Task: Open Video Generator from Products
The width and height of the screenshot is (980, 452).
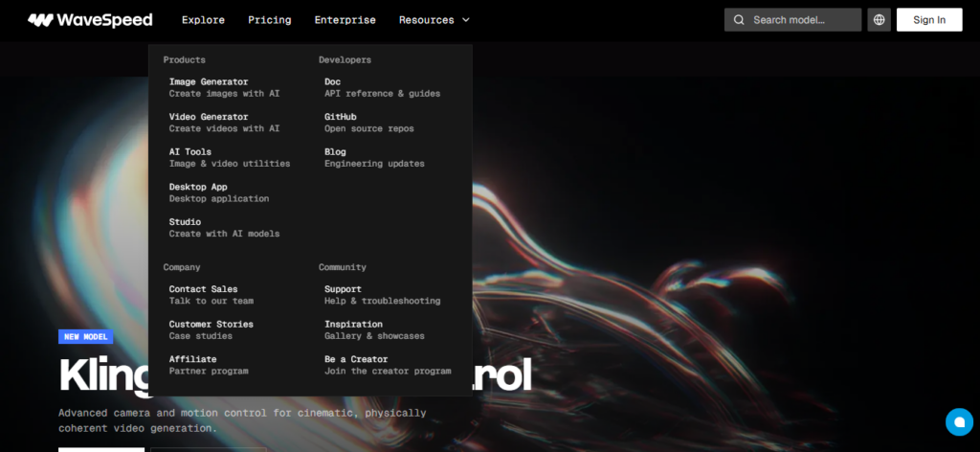Action: [224, 123]
